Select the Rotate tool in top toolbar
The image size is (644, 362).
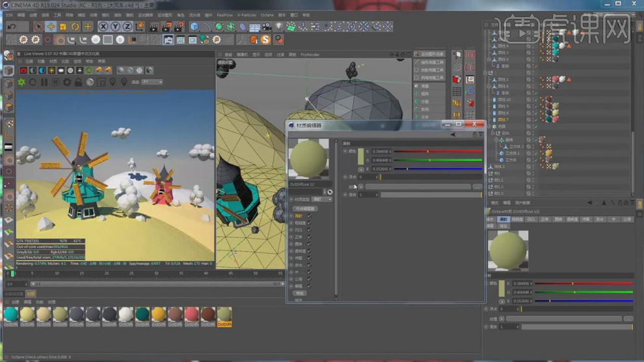click(x=75, y=27)
